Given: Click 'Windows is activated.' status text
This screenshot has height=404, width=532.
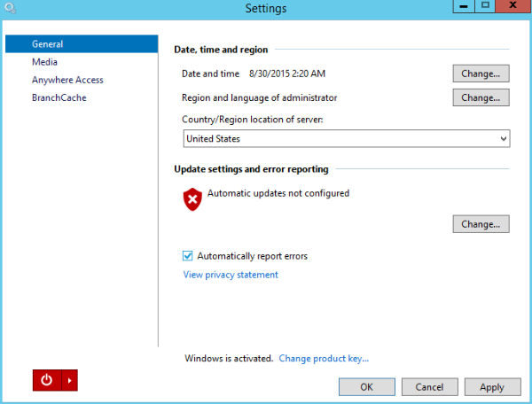Looking at the screenshot, I should tap(229, 359).
